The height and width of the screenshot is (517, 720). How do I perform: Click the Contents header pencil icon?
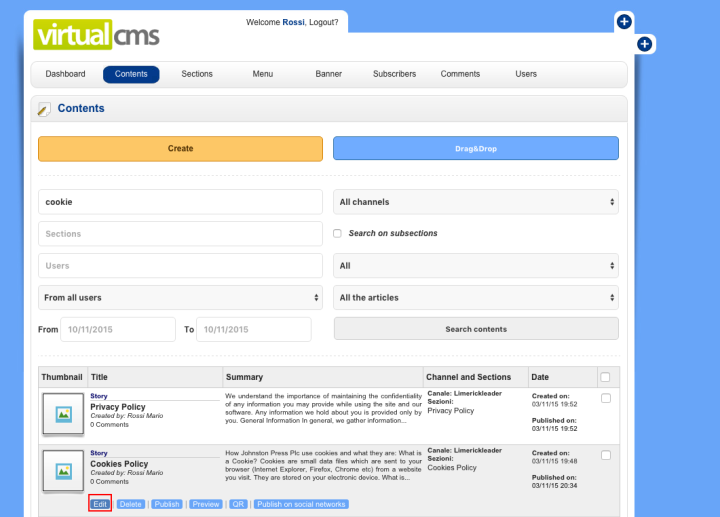(x=44, y=109)
